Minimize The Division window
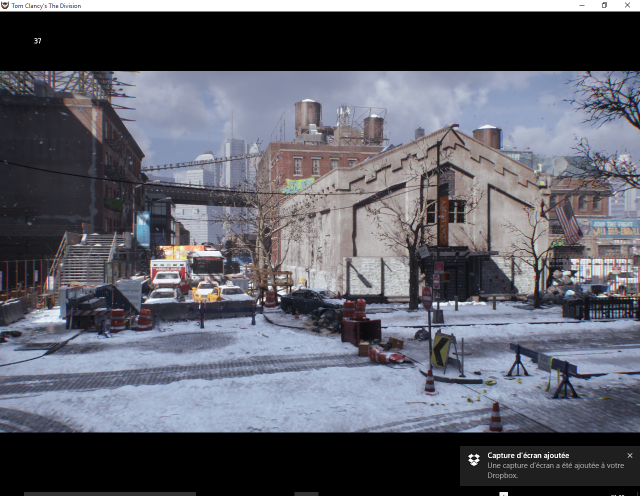Screen dimensions: 640x496 click(x=582, y=5)
